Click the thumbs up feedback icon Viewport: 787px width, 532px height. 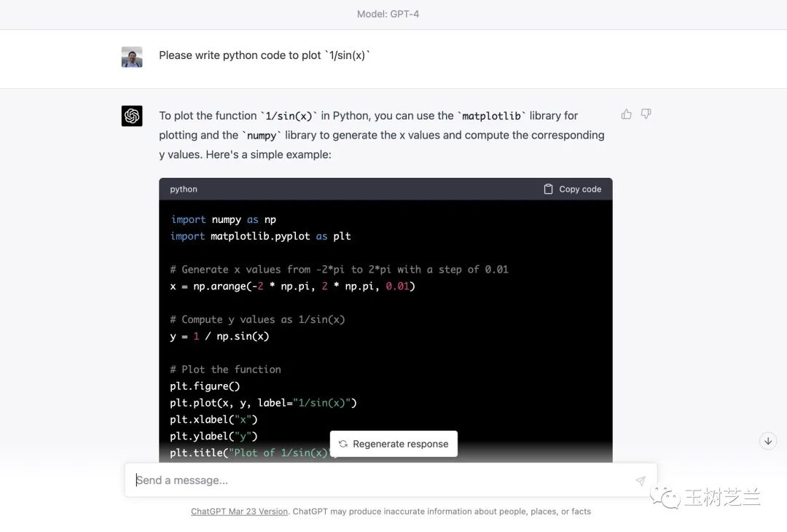[626, 114]
